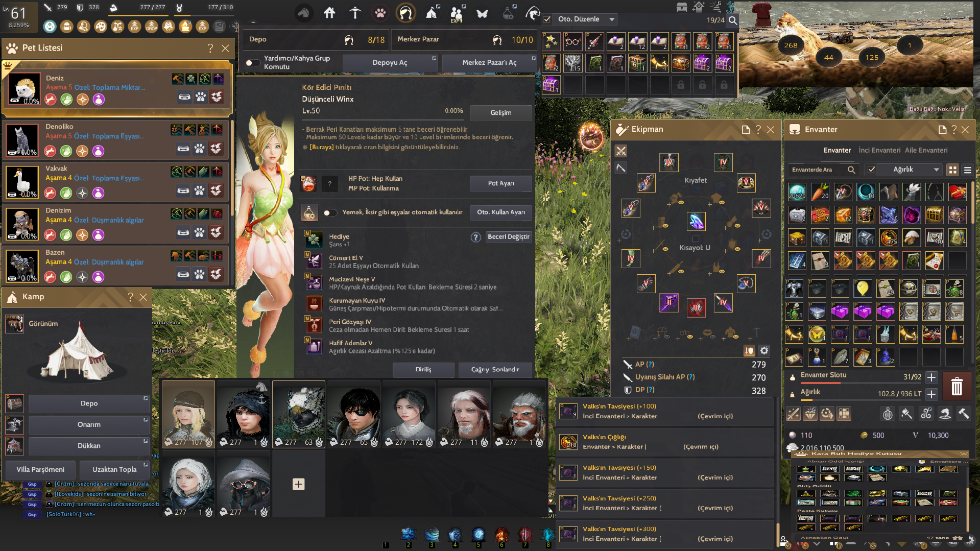Switch inventory to grid view icon
The width and height of the screenshot is (980, 551).
tap(952, 170)
